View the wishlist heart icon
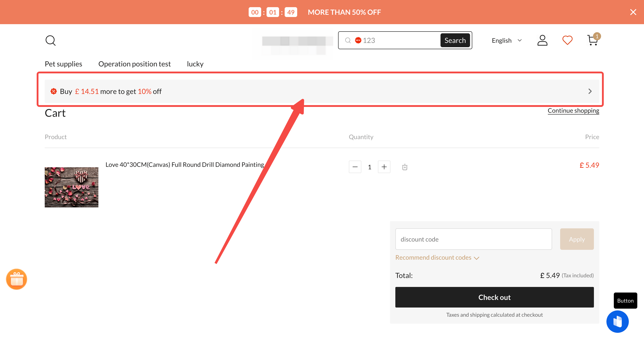Viewport: 644px width, 348px height. click(x=567, y=40)
